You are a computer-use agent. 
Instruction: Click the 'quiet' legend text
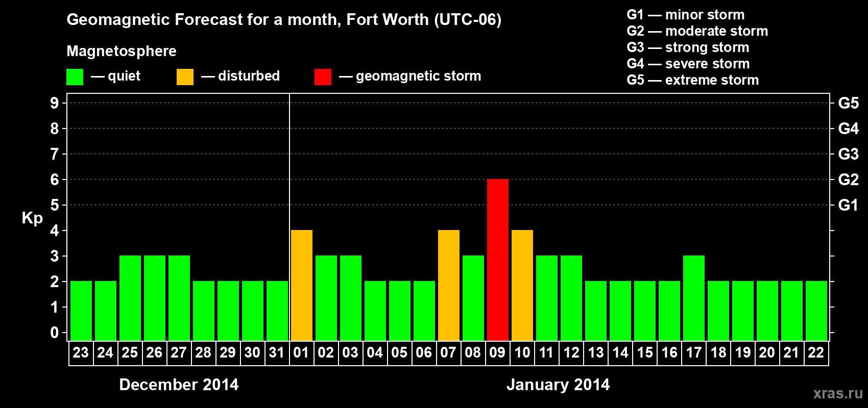pos(124,76)
